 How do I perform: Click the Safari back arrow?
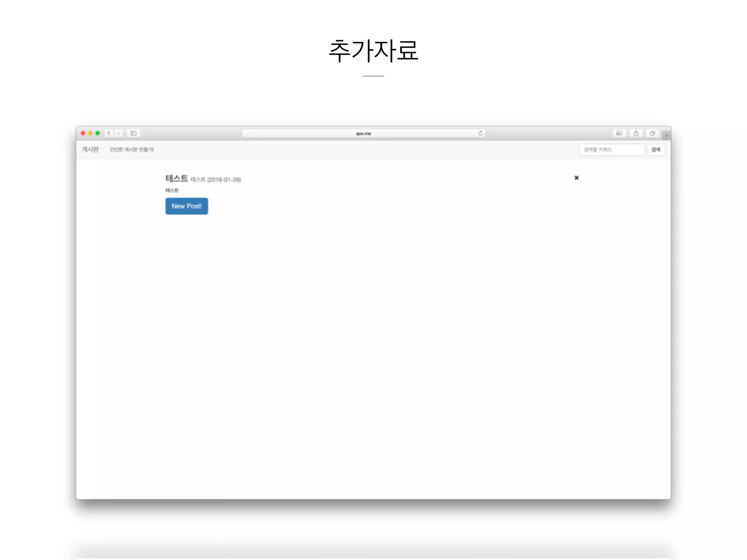(109, 133)
